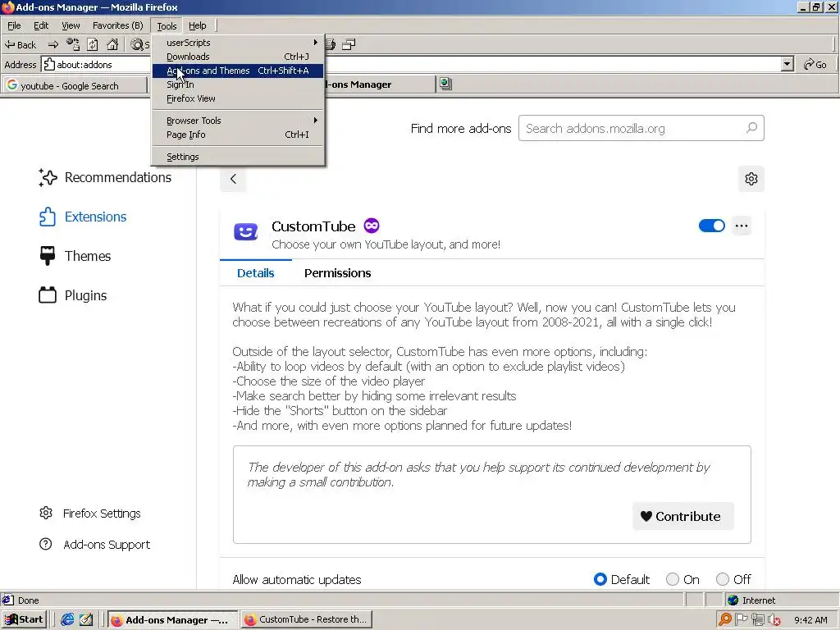The image size is (840, 630).
Task: Open the address bar dropdown arrow
Action: click(787, 64)
